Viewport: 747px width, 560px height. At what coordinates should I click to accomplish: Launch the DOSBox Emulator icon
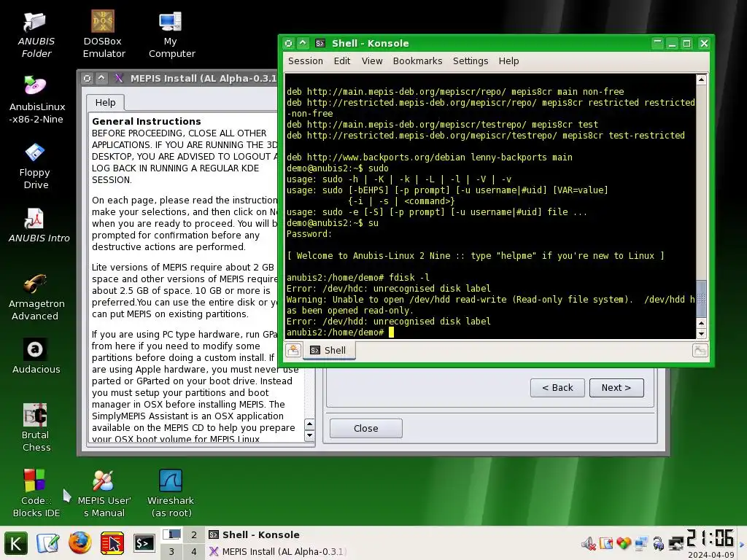(x=104, y=34)
